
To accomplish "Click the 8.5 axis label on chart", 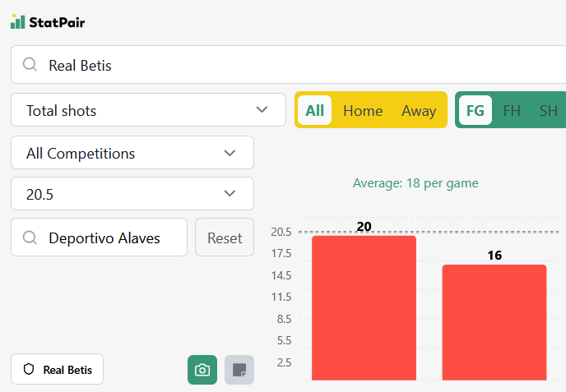I will coord(284,319).
